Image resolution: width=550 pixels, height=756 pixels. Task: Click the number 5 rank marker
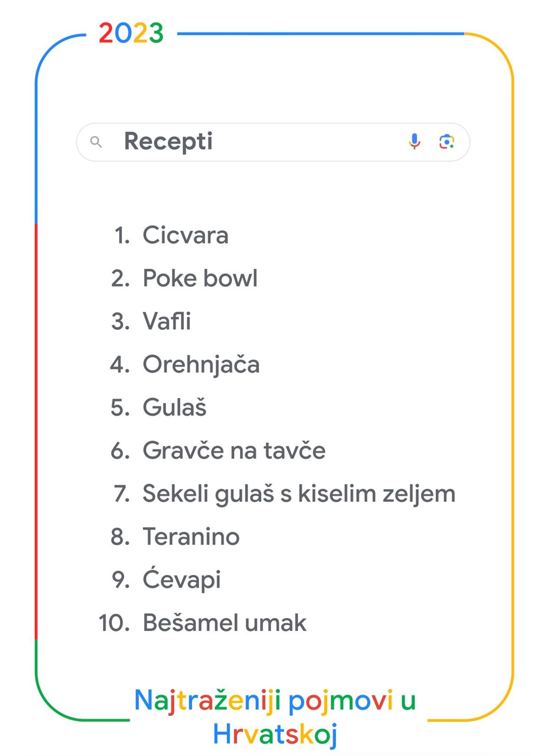pos(120,408)
